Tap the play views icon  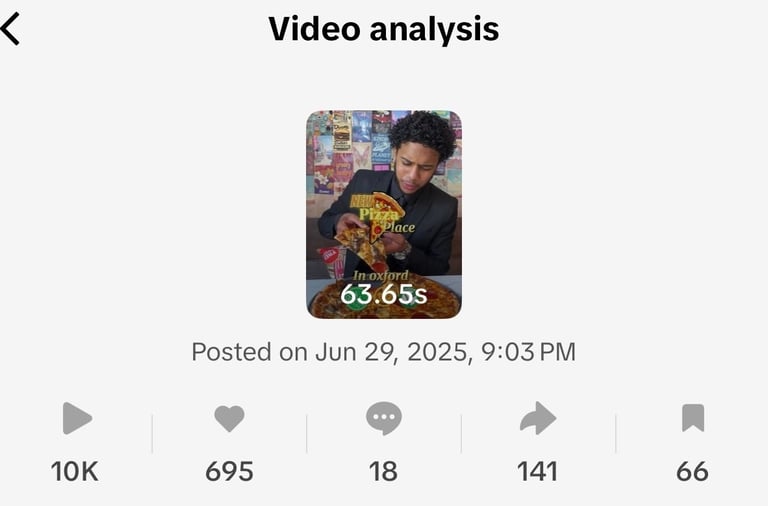(x=77, y=418)
